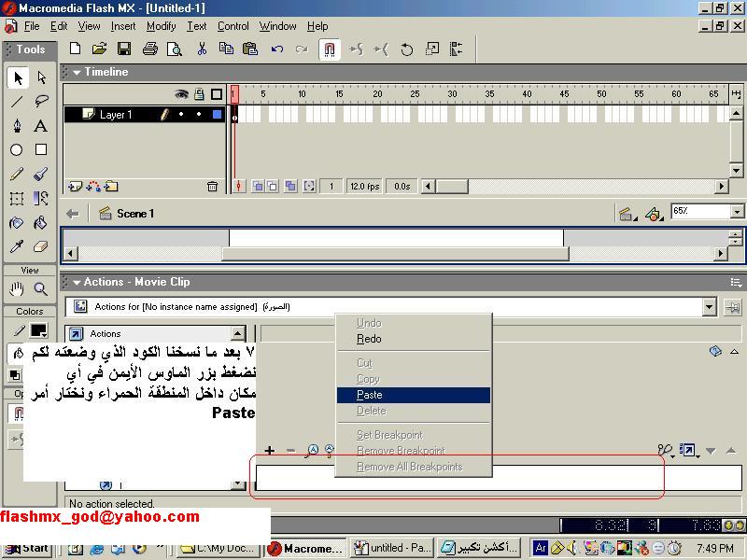This screenshot has height=560, width=747.
Task: Select the Text tool
Action: 41,126
